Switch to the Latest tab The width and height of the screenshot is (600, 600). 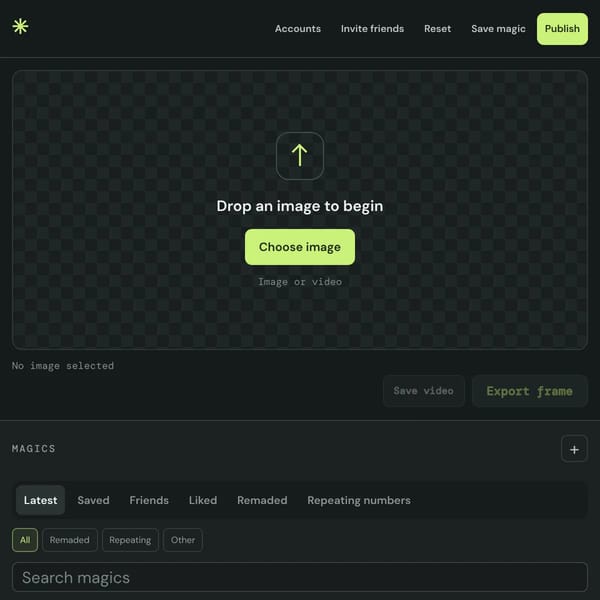pyautogui.click(x=41, y=500)
